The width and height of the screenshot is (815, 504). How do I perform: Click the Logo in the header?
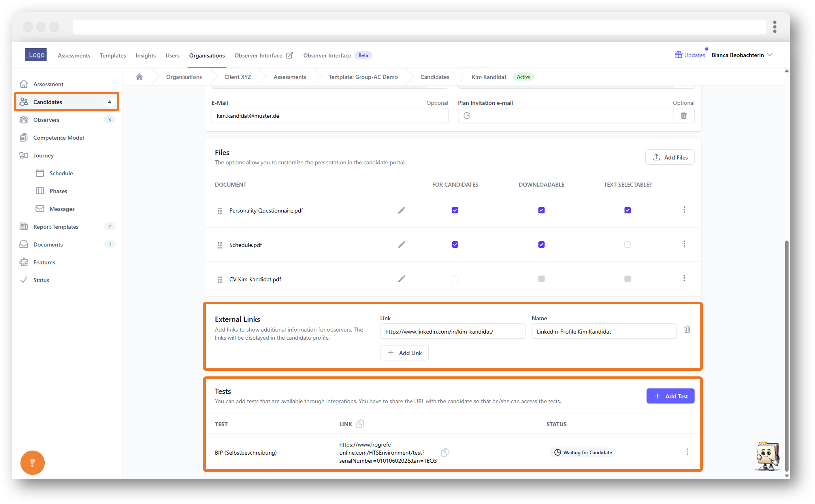(36, 55)
